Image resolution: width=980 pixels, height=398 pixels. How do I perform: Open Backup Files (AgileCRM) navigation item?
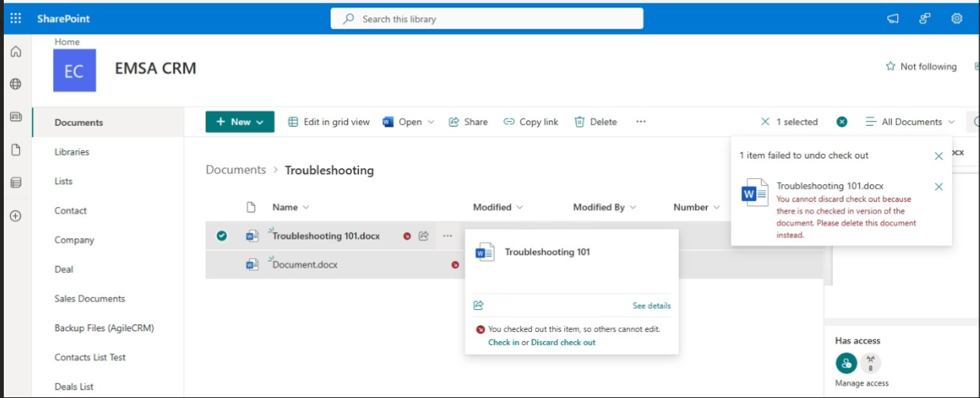tap(104, 328)
